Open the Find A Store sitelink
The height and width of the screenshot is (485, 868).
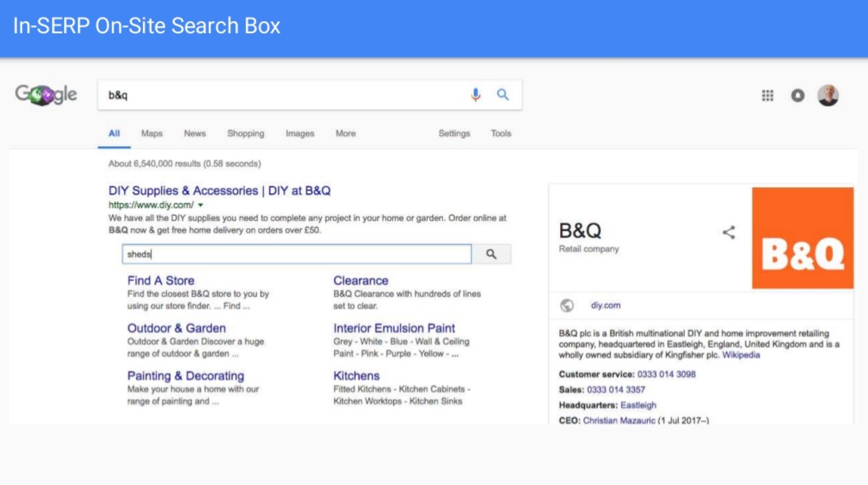161,281
